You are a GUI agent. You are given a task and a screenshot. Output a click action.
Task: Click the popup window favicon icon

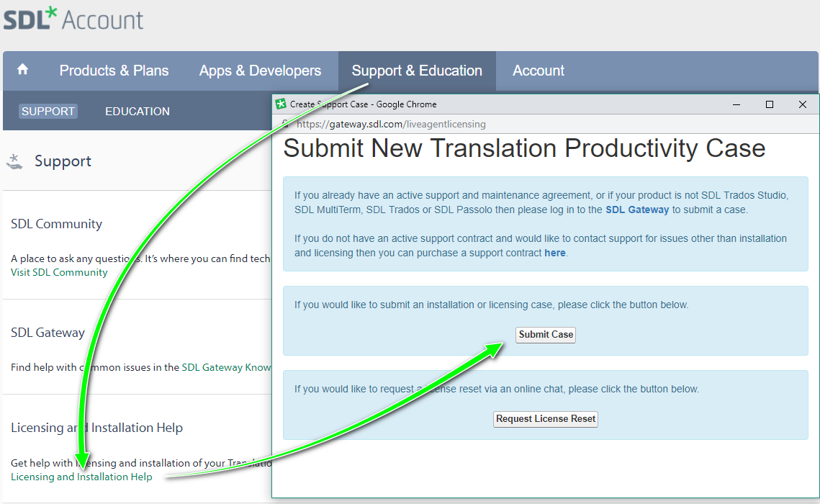pos(281,104)
